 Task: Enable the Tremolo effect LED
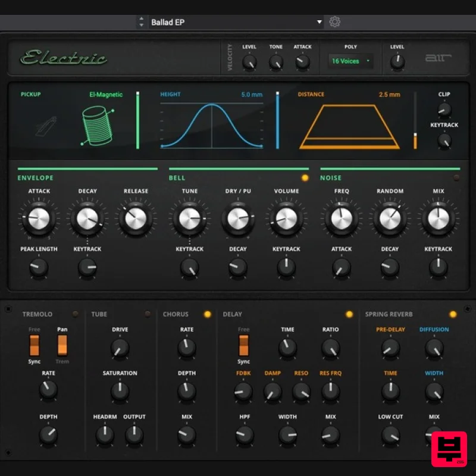tap(75, 314)
